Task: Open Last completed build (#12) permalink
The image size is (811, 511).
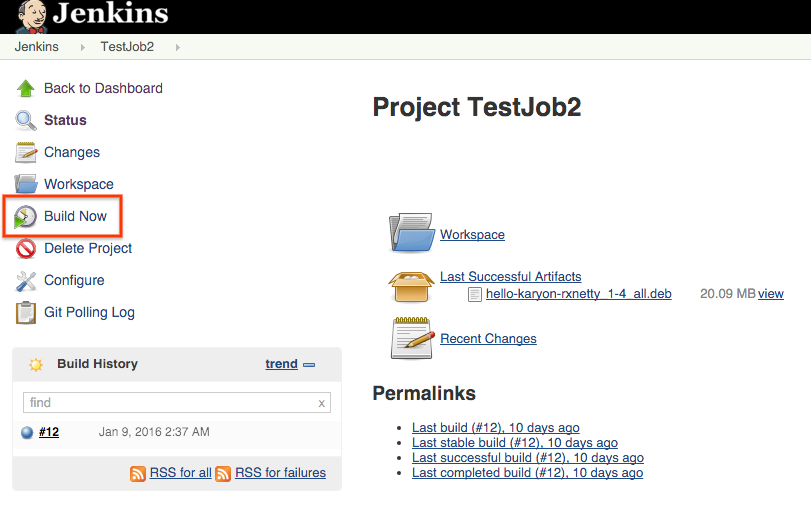Action: 528,473
